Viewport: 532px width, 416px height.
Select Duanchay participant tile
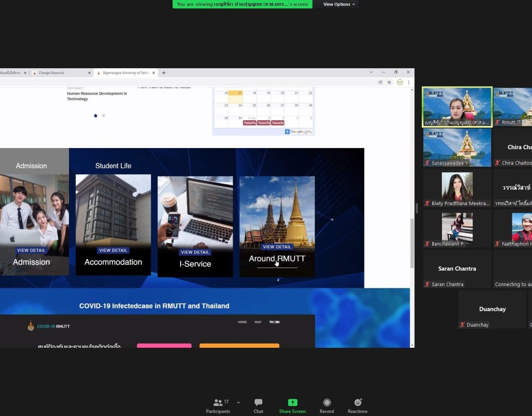pos(492,309)
